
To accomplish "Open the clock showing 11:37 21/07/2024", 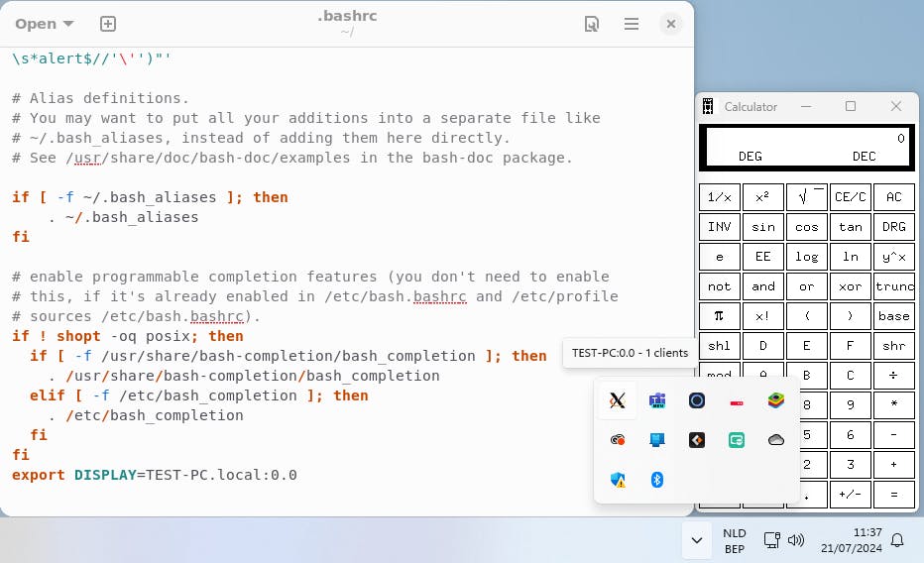I will 852,540.
